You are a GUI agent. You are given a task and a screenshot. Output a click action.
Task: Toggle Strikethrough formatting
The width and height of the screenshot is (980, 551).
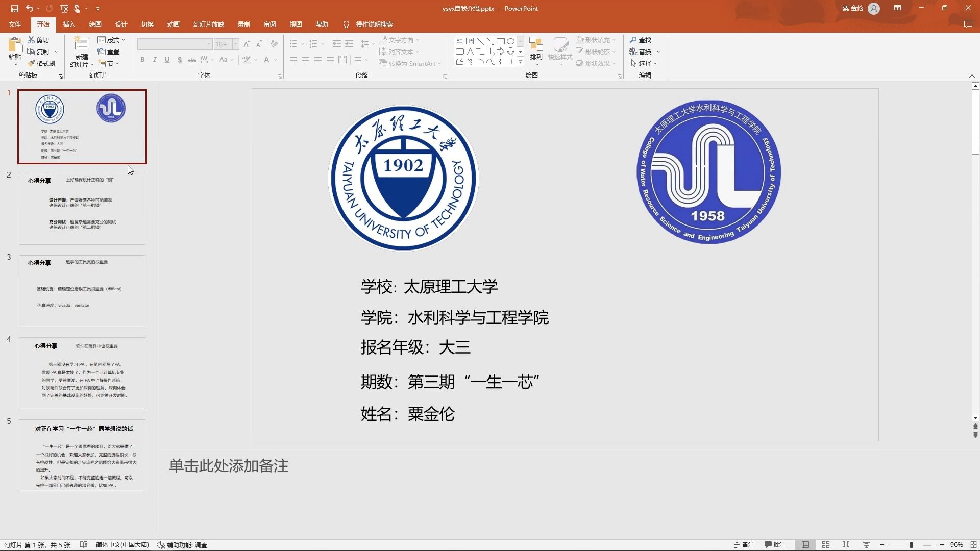[192, 60]
